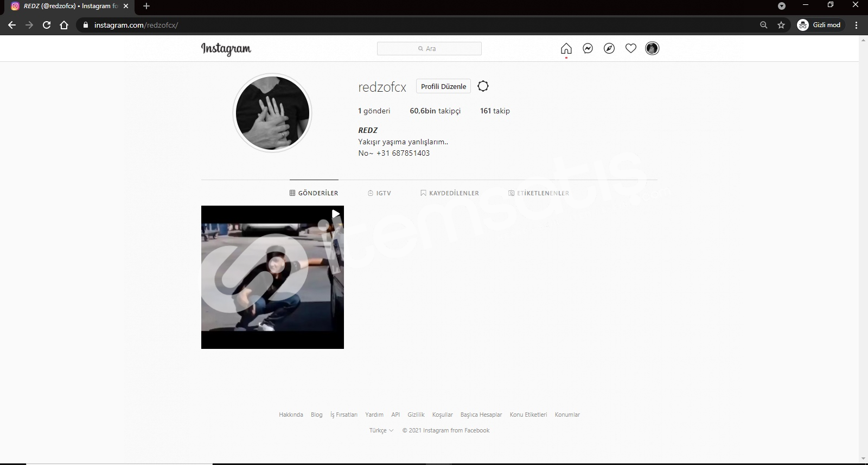
Task: Open tab search dropdown arrow
Action: point(782,6)
